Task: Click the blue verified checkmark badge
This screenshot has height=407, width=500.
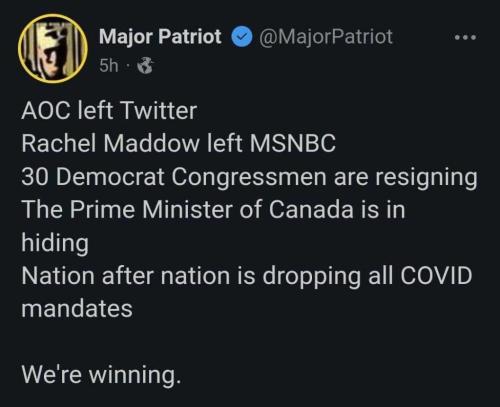Action: coord(241,37)
